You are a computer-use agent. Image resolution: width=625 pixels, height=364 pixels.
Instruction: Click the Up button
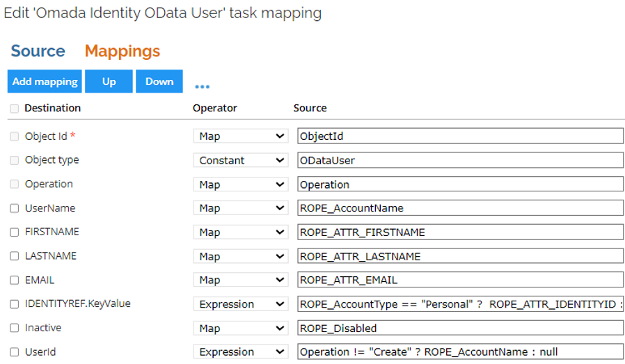[109, 81]
